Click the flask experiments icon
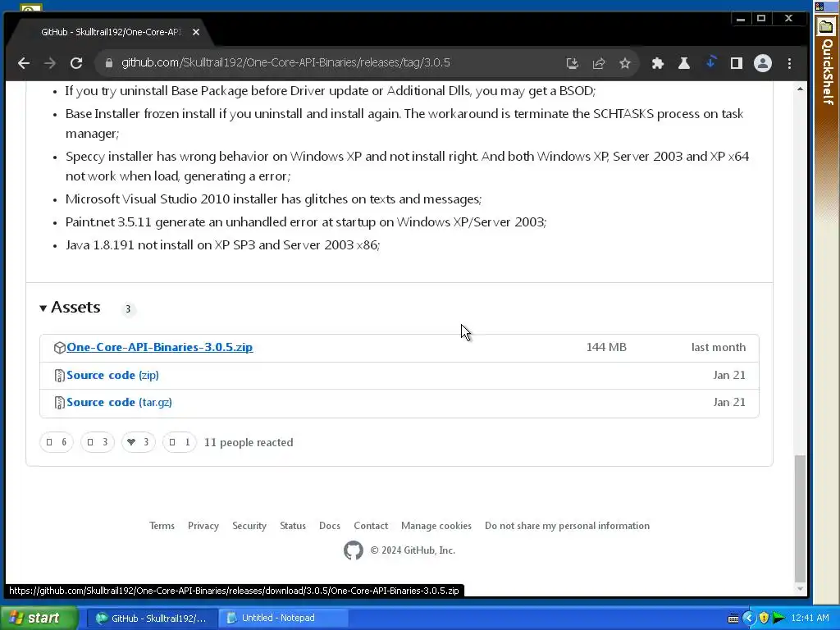Screen dimensions: 840x630 (x=683, y=63)
